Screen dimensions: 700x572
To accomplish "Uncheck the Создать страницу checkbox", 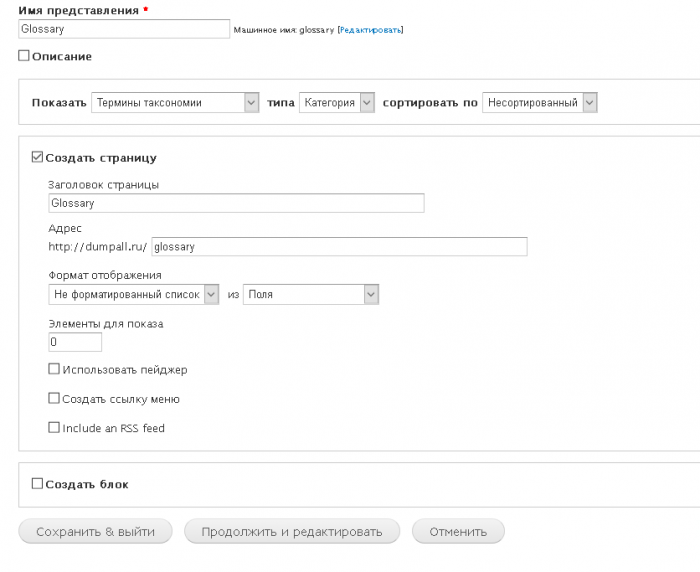I will 38,157.
